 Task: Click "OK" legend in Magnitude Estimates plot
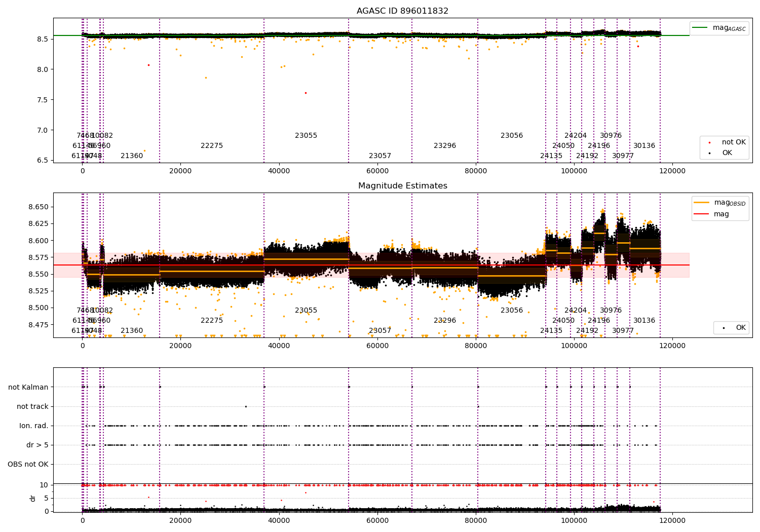[x=741, y=328]
